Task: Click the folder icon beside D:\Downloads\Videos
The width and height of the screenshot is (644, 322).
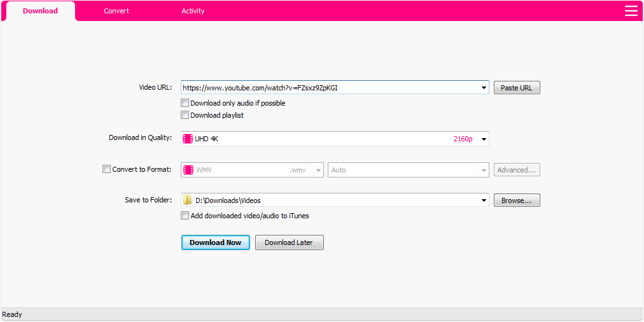Action: click(188, 200)
